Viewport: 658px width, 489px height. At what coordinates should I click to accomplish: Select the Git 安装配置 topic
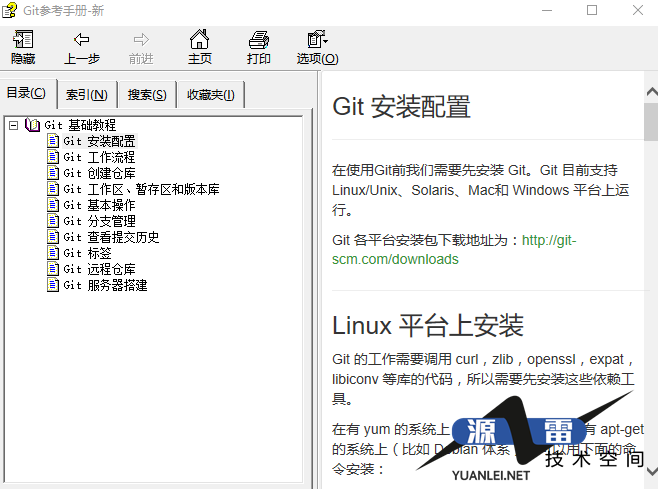(99, 141)
